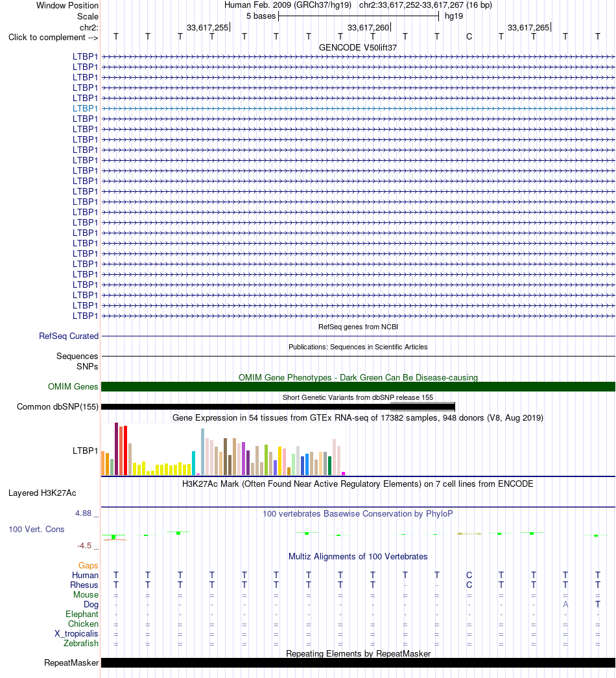The height and width of the screenshot is (678, 616).
Task: Click the 4.88 upper PhyloP scale value
Action: click(x=84, y=513)
